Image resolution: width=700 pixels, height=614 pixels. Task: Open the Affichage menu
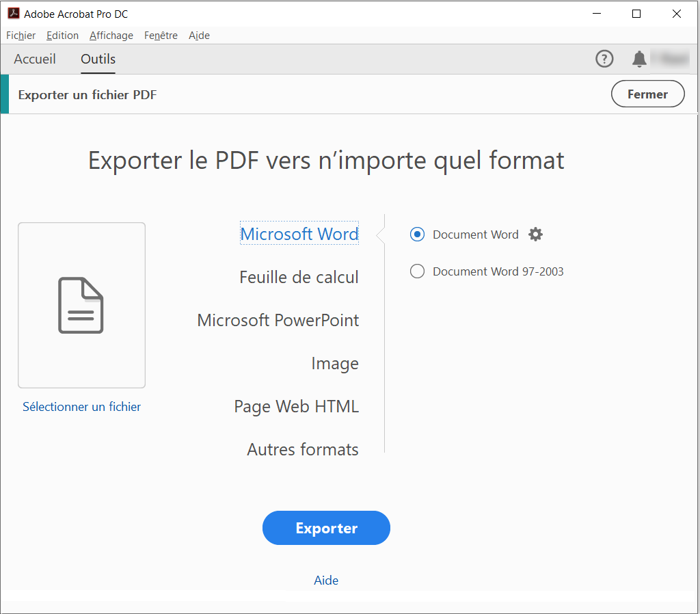(111, 36)
